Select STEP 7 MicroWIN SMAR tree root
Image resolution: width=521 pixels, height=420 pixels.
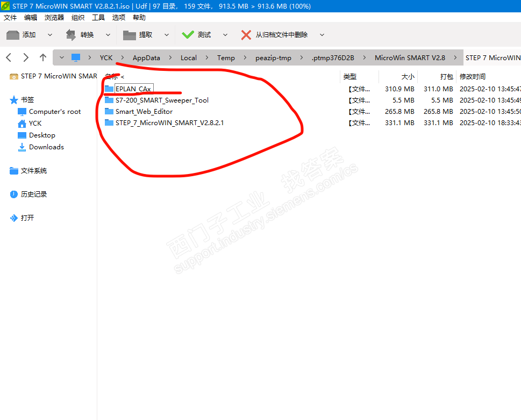point(53,76)
